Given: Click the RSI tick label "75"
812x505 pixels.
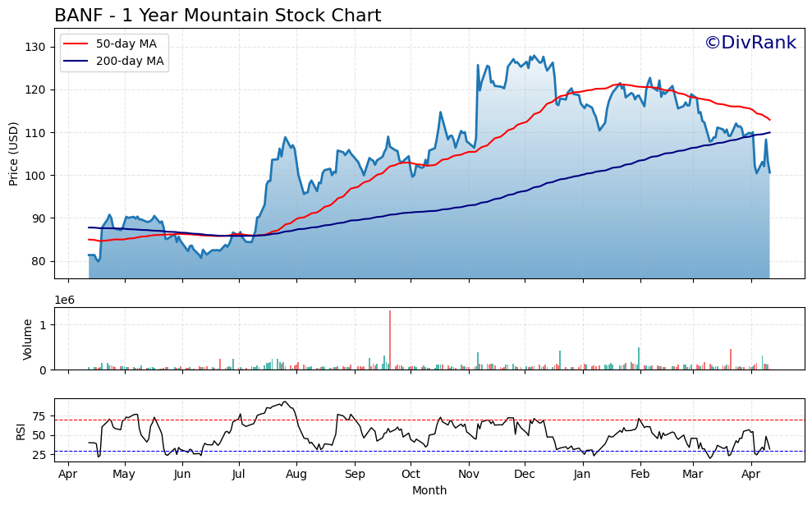Looking at the screenshot, I should (x=39, y=416).
